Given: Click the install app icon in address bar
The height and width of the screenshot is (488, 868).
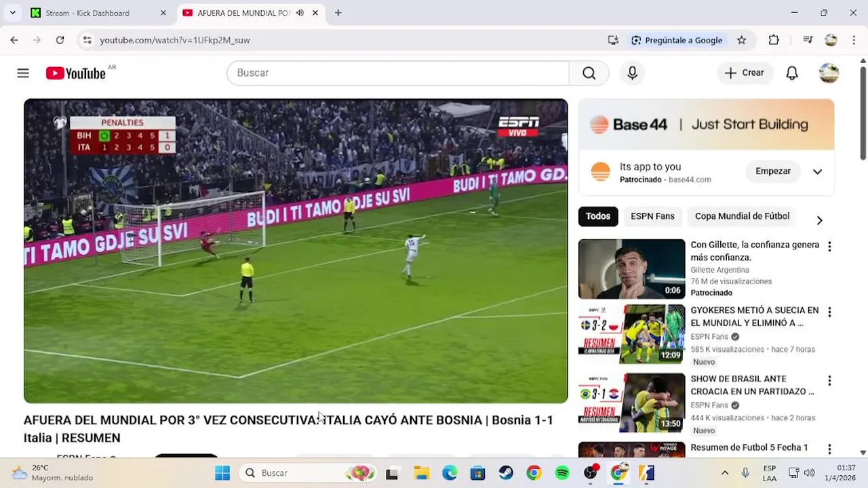Looking at the screenshot, I should coord(613,40).
